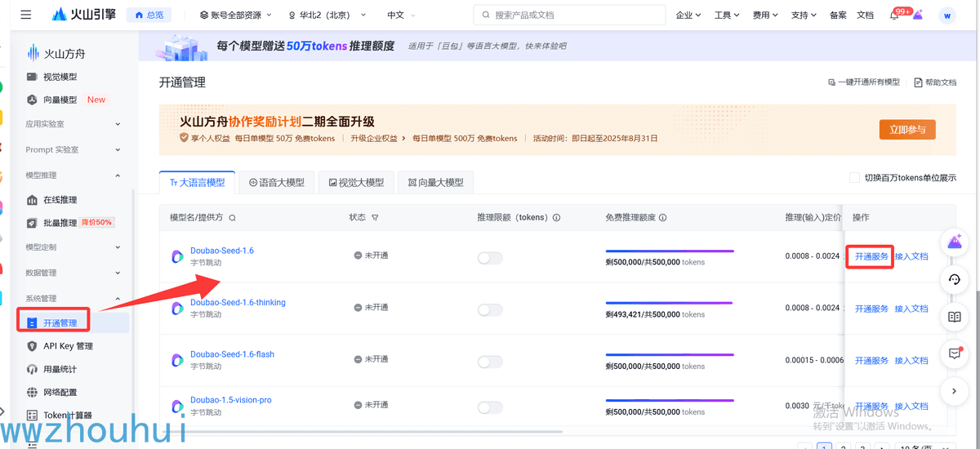Image resolution: width=980 pixels, height=449 pixels.
Task: Toggle 推理限额 switch for Doubao-Seed-1.6-flash
Action: (490, 361)
